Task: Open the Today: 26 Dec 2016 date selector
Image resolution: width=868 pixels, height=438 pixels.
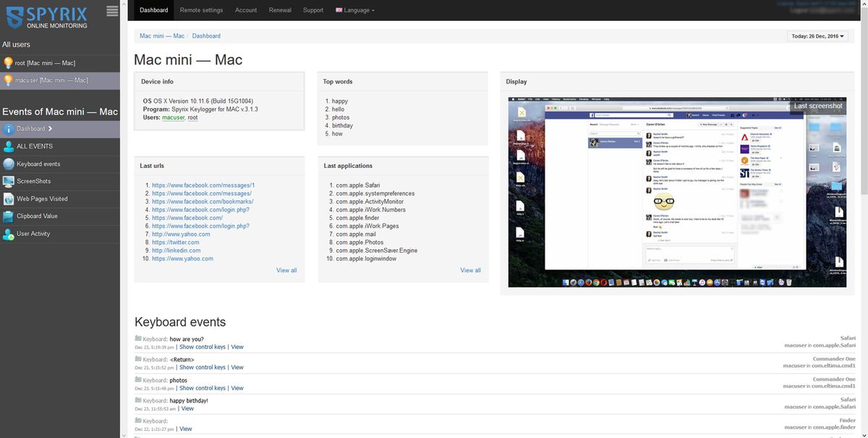Action: 817,35
